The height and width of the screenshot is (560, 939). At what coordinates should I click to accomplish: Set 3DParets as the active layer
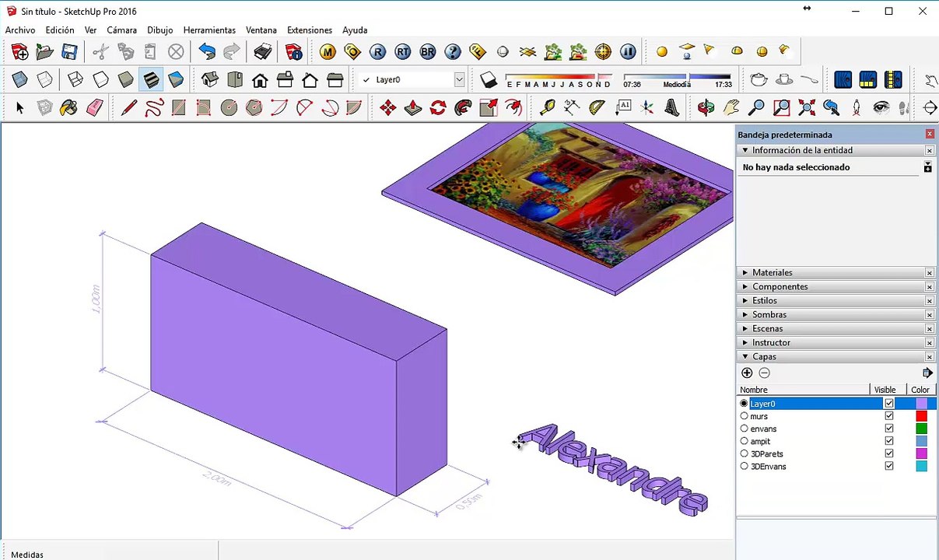[744, 453]
